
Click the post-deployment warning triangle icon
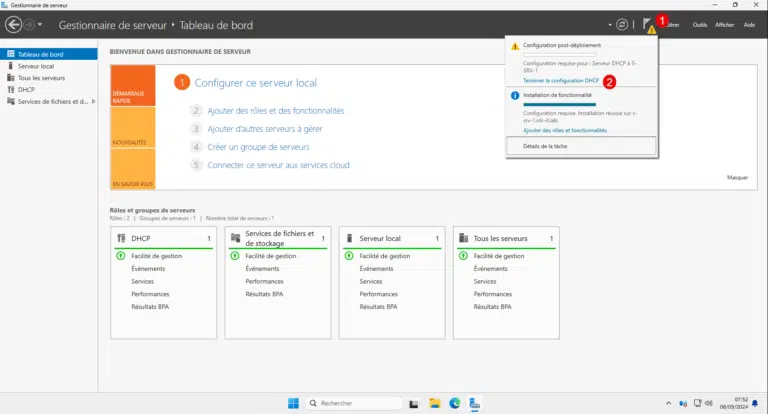pyautogui.click(x=515, y=46)
